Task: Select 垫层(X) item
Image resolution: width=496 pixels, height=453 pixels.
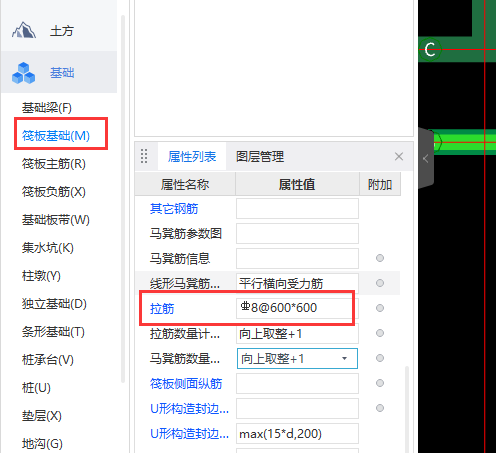Action: pyautogui.click(x=42, y=416)
